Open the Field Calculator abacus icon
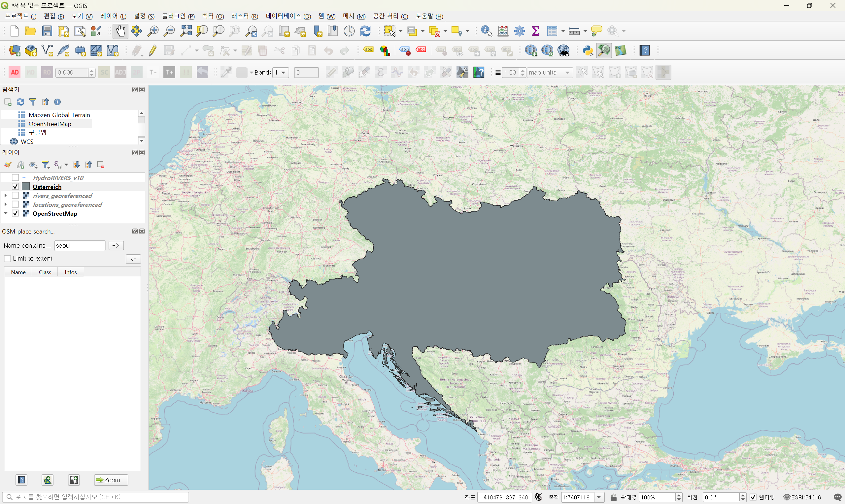The height and width of the screenshot is (504, 845). (x=503, y=31)
